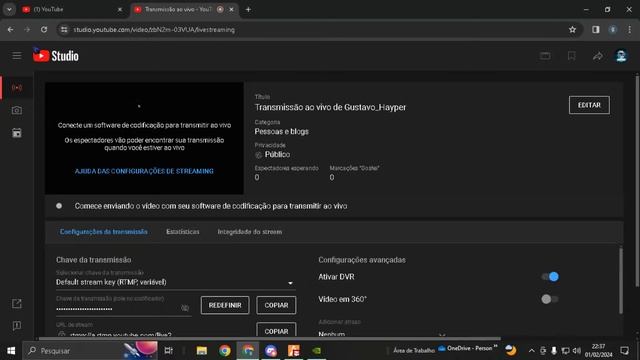Image resolution: width=640 pixels, height=360 pixels.
Task: Open AJUDA DAS CONFIGURAÇÕES DE STREAMING link
Action: point(144,171)
